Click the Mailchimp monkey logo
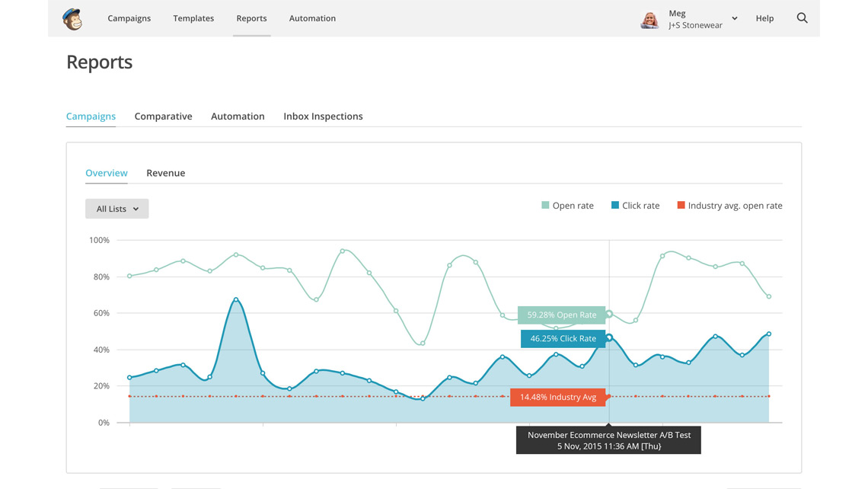The image size is (868, 489). click(72, 19)
